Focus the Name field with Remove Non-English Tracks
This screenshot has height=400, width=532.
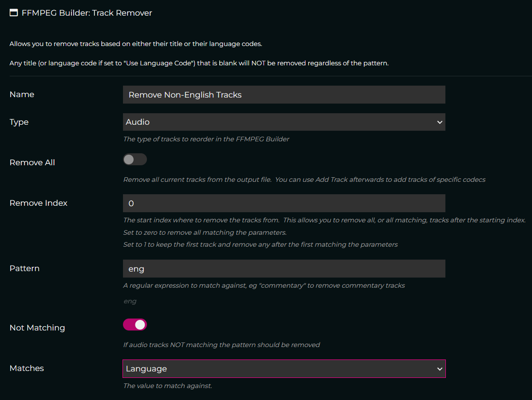[x=284, y=94]
